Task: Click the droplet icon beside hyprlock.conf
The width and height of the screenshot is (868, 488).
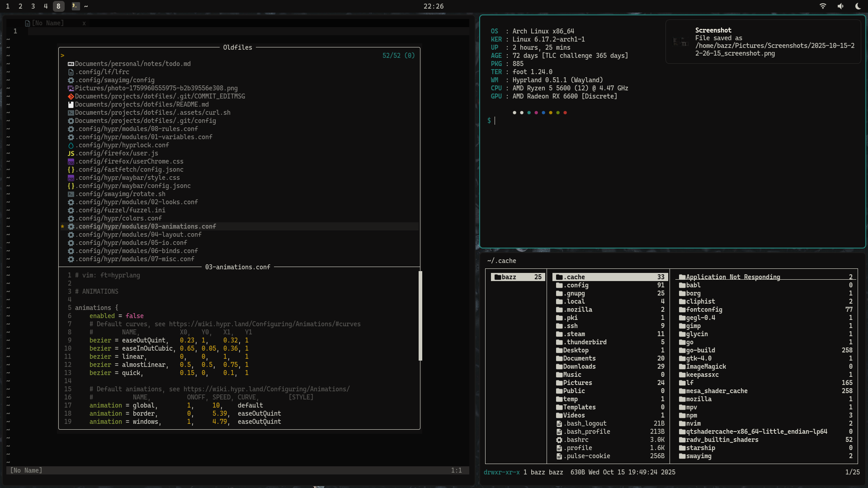Action: (71, 145)
